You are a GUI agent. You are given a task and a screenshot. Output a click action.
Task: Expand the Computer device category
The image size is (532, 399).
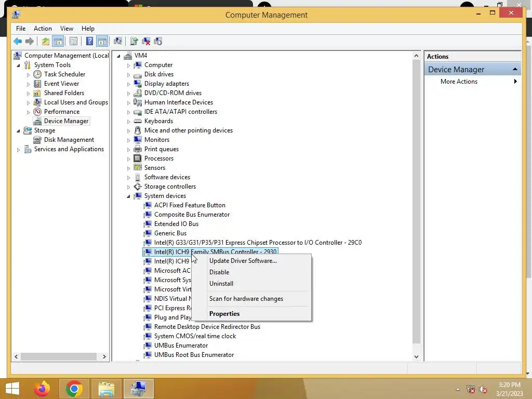tap(129, 65)
